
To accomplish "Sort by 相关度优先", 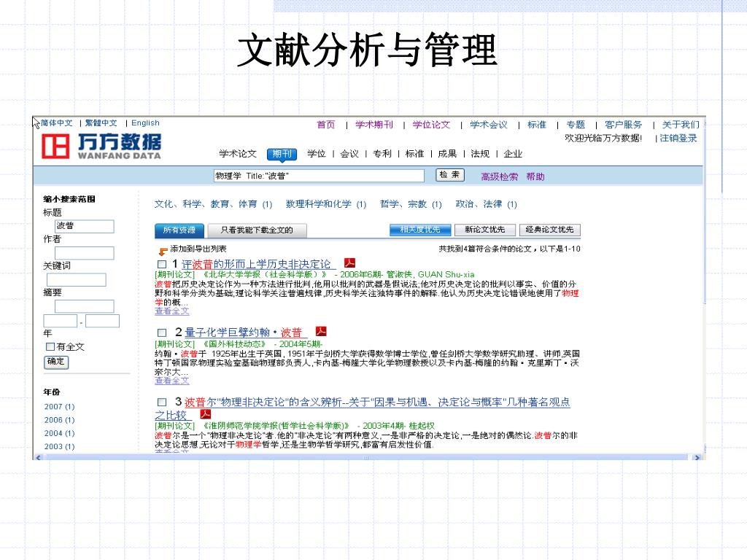I will [420, 230].
